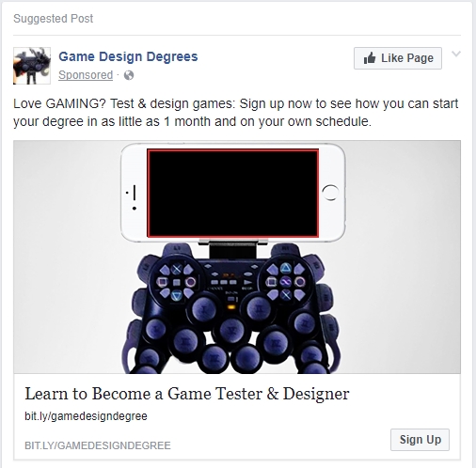Click the thumbs-up icon on Like Page

click(370, 58)
